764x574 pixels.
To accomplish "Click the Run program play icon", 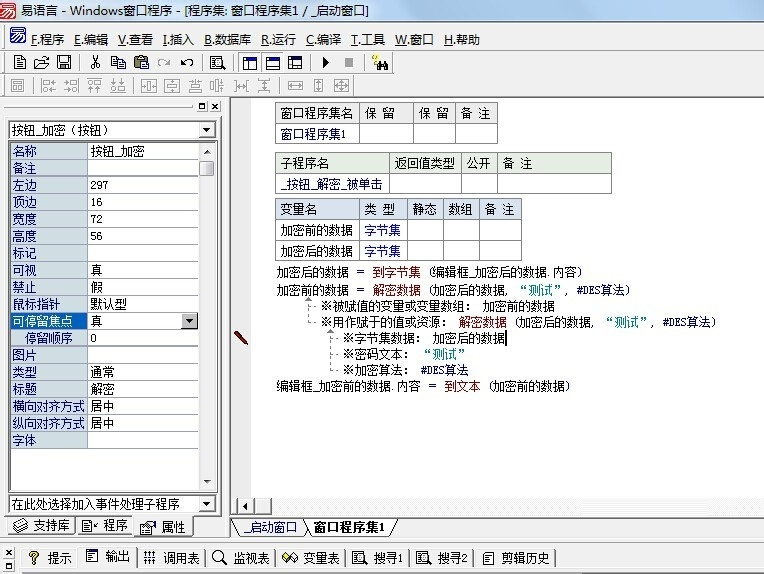I will point(326,62).
